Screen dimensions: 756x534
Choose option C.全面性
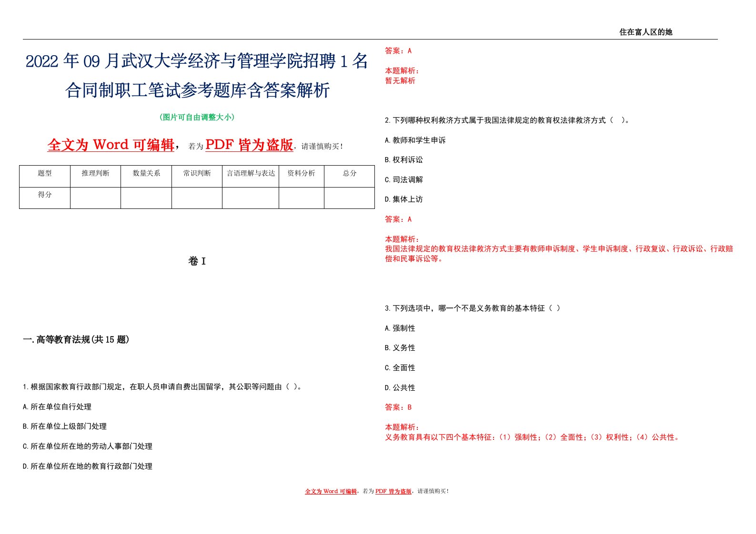tap(400, 368)
